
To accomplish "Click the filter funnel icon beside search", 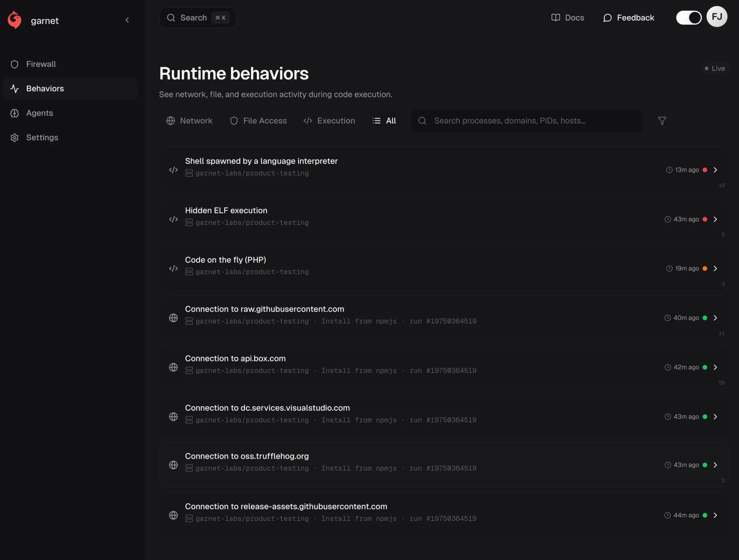I will coord(662,121).
